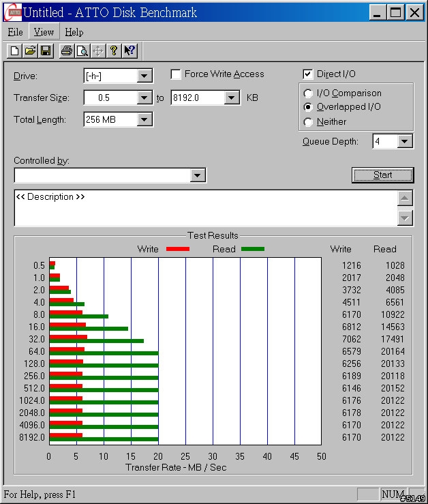Expand the Total Length 256 MB dropdown

pyautogui.click(x=144, y=119)
